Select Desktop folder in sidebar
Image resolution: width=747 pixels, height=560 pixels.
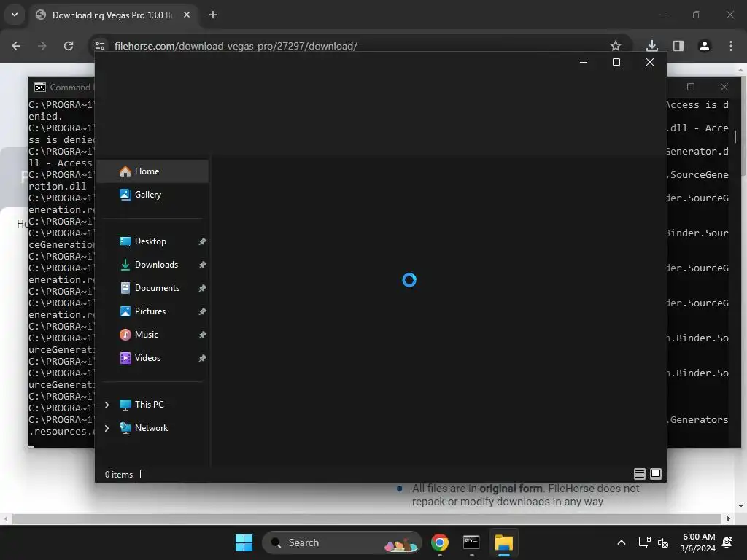[152, 241]
